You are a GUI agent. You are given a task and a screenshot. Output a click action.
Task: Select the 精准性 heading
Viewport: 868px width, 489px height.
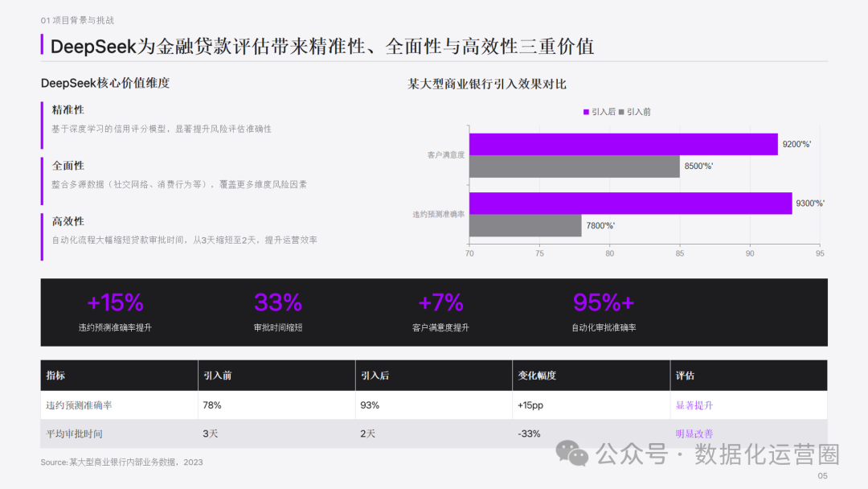pos(68,109)
